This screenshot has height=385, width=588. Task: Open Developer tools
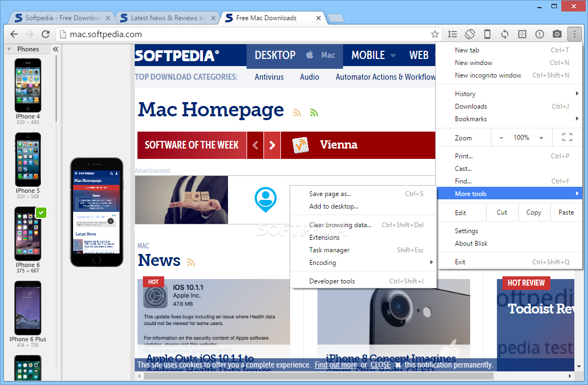coord(363,281)
